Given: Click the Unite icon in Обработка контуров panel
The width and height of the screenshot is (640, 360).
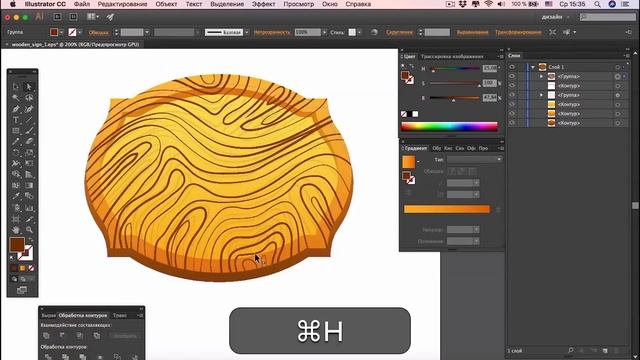Looking at the screenshot, I should (x=46, y=336).
